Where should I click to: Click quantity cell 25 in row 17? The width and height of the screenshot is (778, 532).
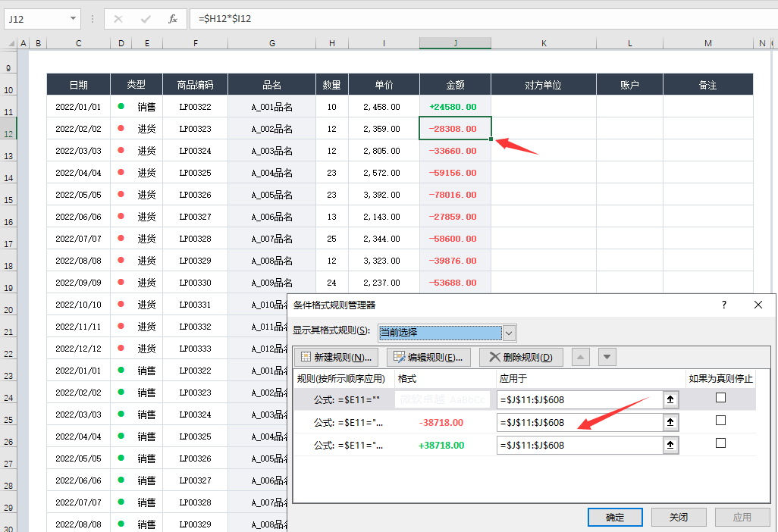point(332,239)
